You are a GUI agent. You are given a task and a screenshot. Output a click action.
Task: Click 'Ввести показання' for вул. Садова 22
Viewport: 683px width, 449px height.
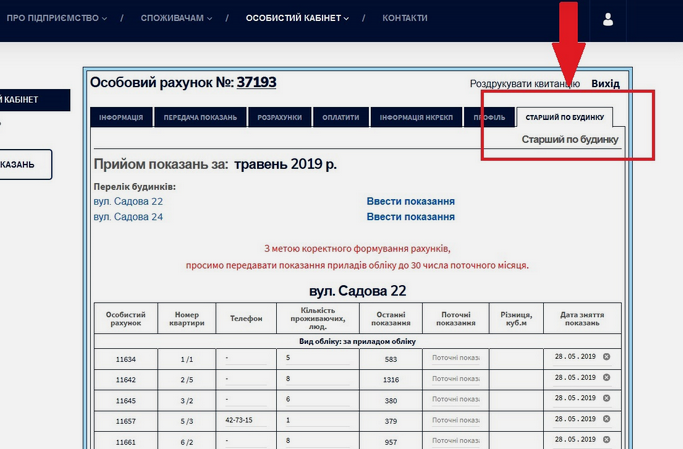(x=410, y=201)
